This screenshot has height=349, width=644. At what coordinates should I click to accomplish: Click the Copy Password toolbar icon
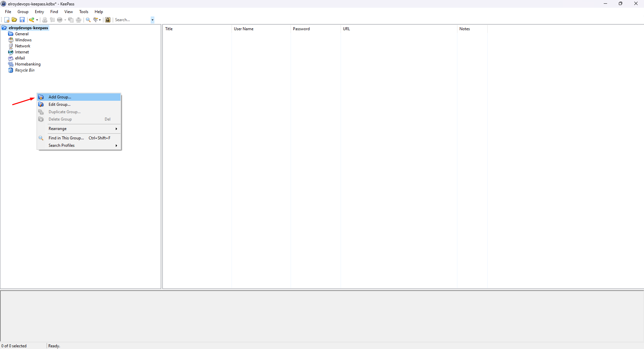click(x=52, y=20)
